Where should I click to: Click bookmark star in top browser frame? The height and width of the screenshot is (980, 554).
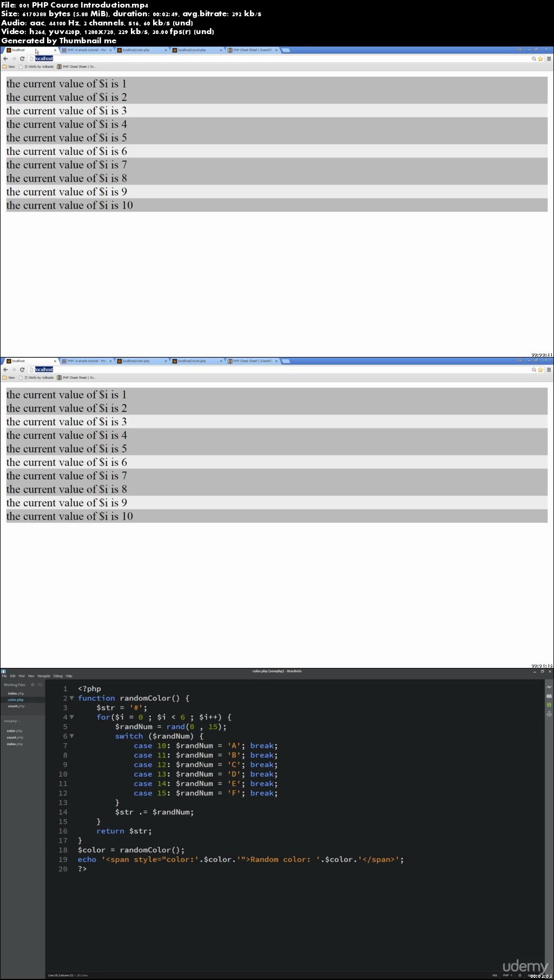(x=540, y=58)
